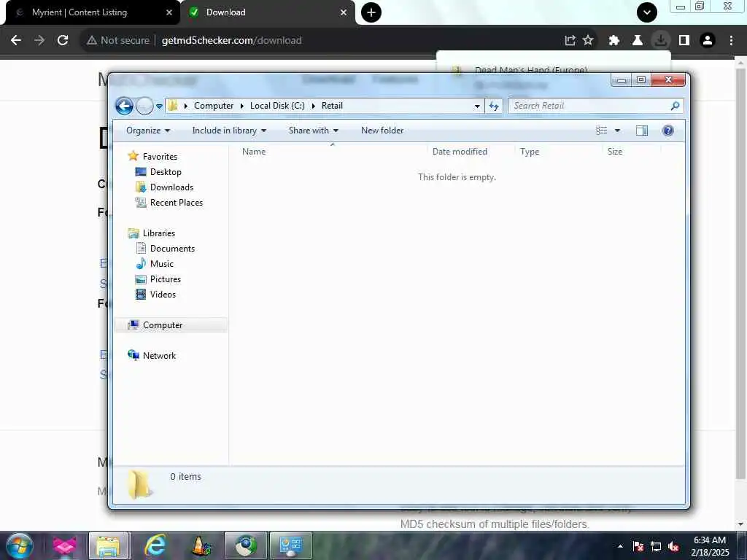Open Chrome three-dot menu
This screenshot has width=747, height=560.
click(731, 41)
